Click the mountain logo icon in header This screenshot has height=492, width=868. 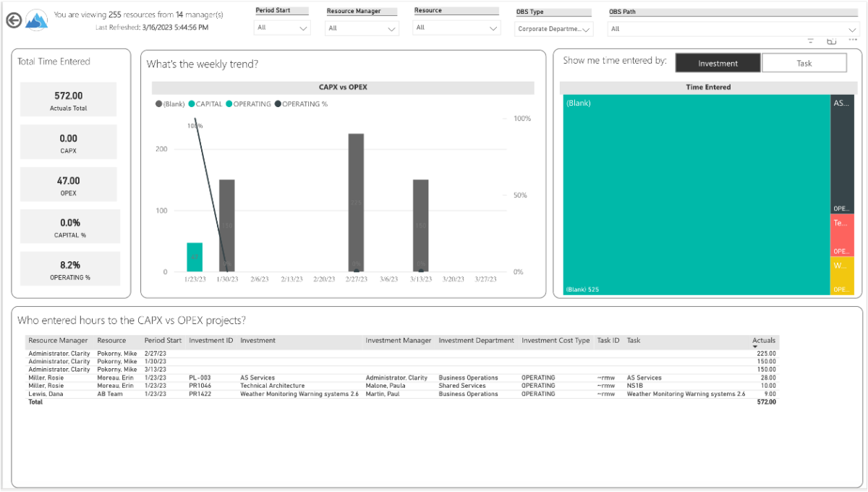[35, 20]
